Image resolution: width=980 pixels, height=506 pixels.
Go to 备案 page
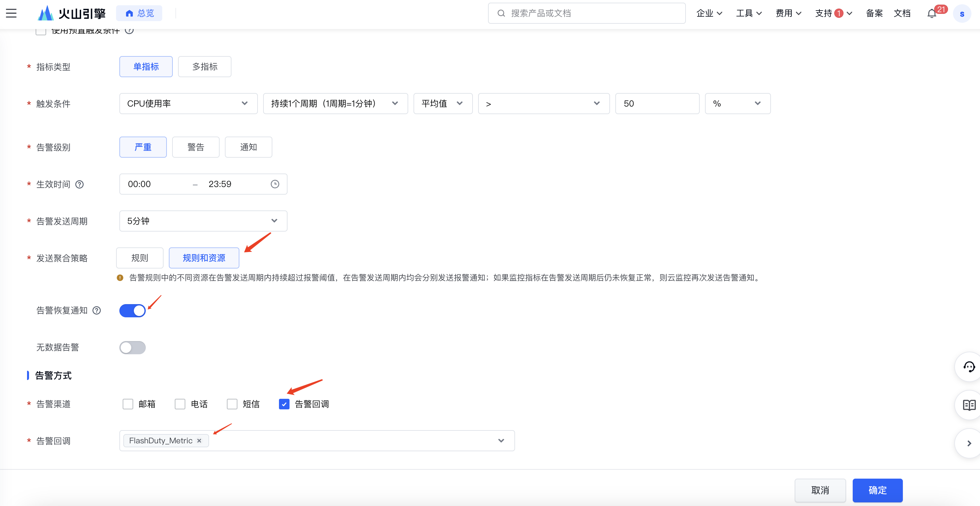click(874, 13)
